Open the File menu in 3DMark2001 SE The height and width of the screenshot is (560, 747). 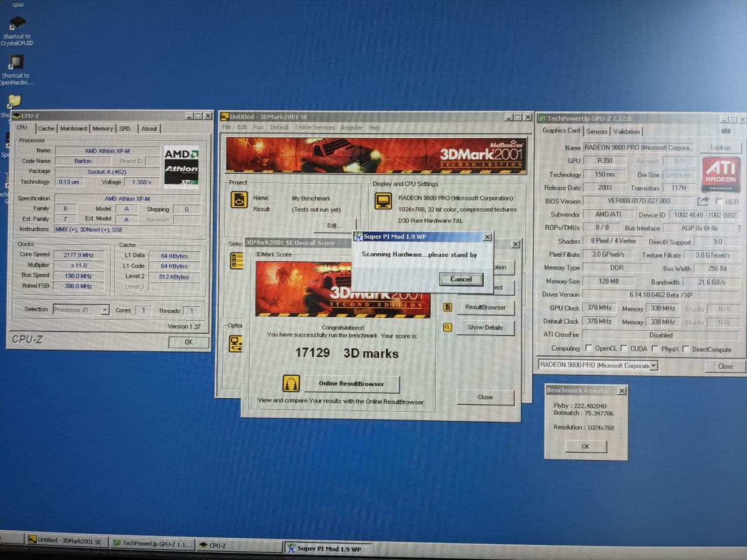coord(226,127)
